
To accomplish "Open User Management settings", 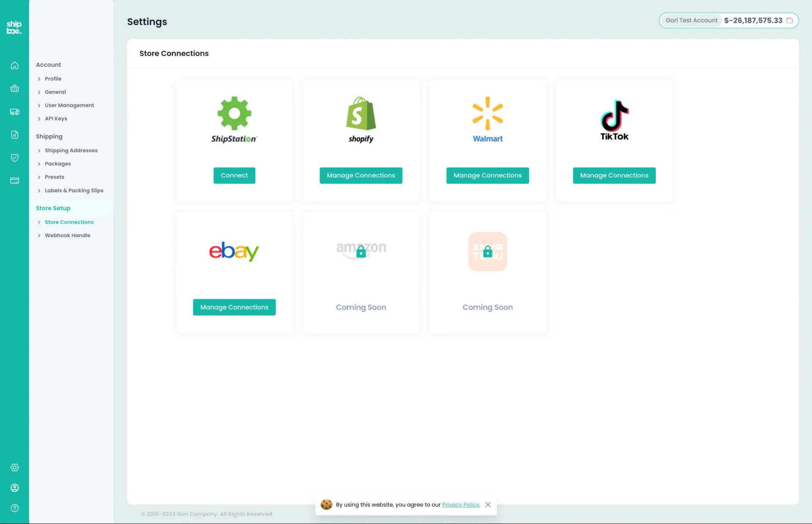I will [x=69, y=105].
